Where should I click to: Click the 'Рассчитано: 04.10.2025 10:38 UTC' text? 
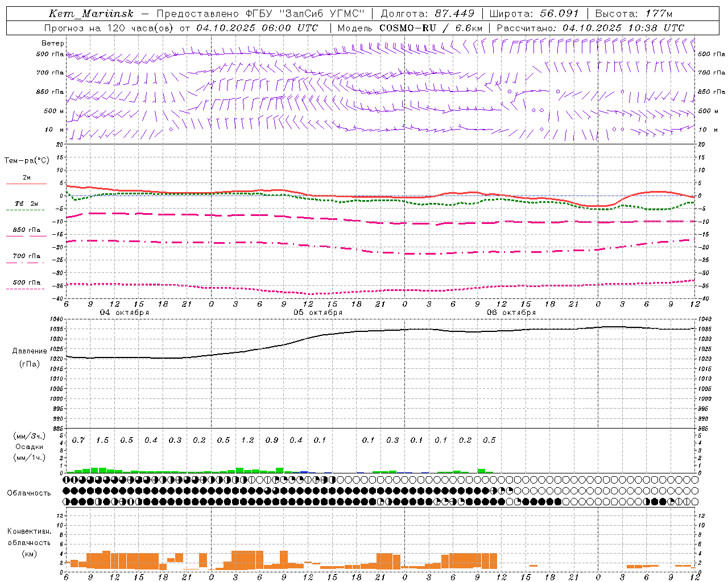[x=590, y=28]
